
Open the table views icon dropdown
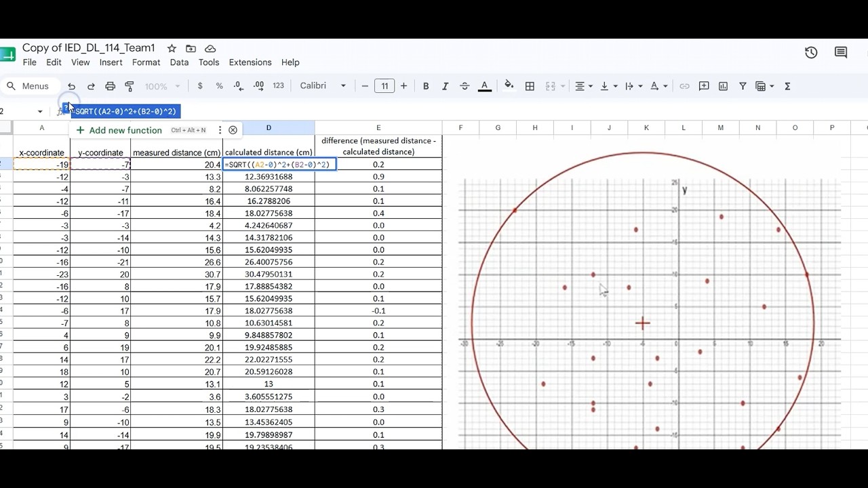pos(765,86)
